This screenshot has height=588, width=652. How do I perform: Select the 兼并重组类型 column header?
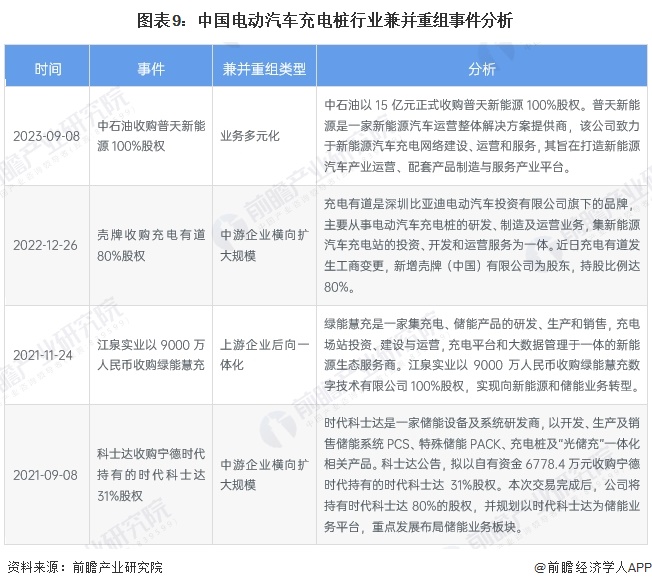tap(264, 68)
